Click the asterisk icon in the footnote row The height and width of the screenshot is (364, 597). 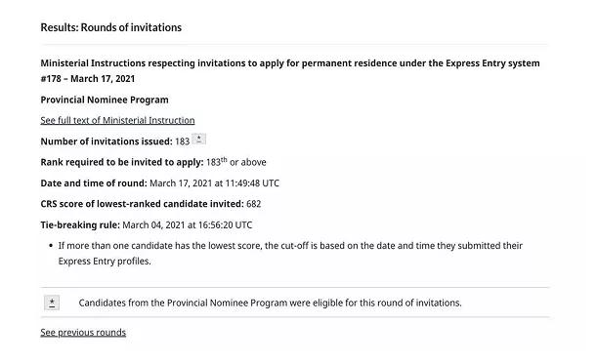[x=52, y=303]
